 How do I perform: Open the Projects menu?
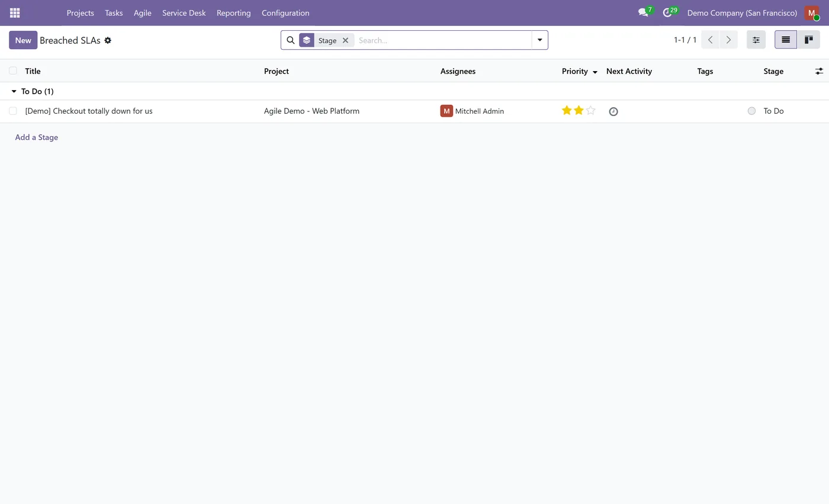point(80,12)
